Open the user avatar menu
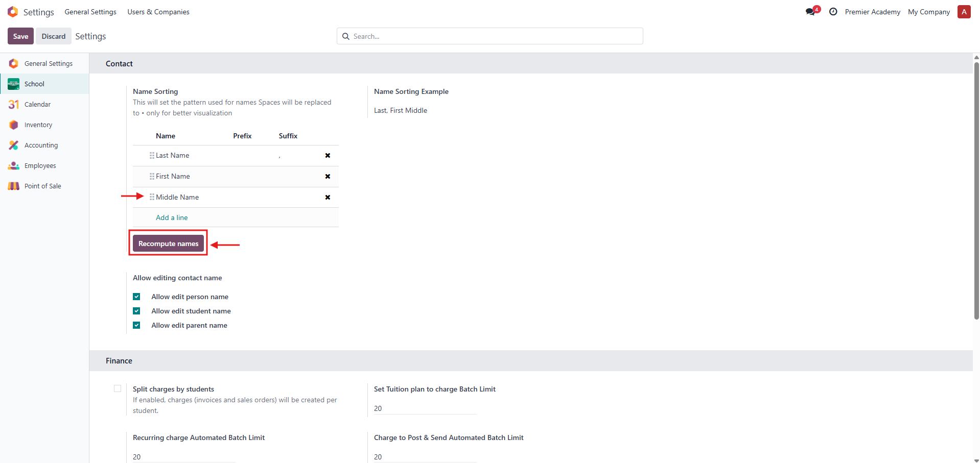 tap(964, 12)
